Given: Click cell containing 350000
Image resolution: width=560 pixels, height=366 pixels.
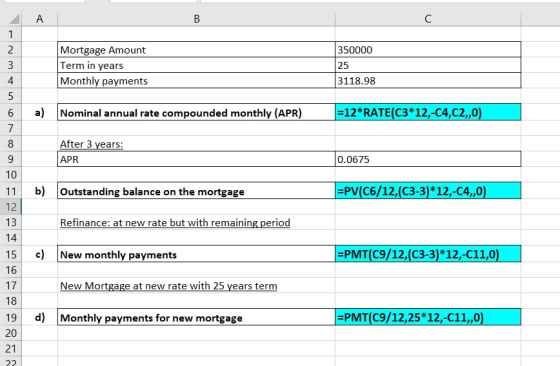Looking at the screenshot, I should (428, 50).
